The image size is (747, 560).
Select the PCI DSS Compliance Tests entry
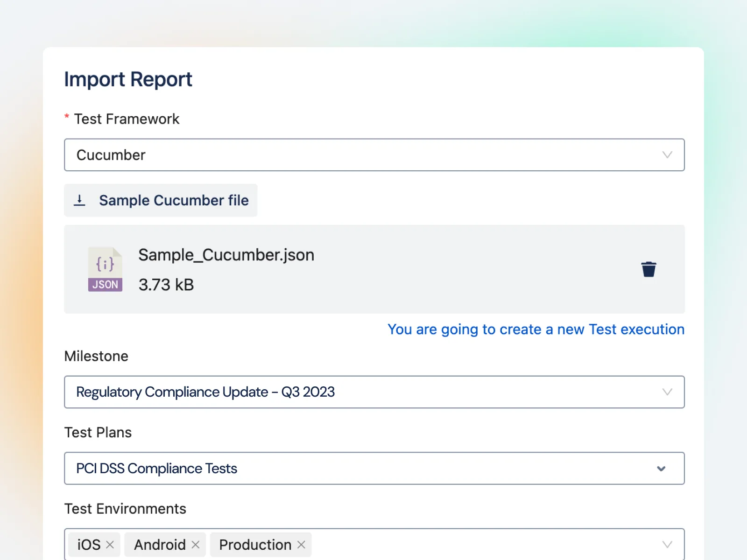pyautogui.click(x=156, y=469)
